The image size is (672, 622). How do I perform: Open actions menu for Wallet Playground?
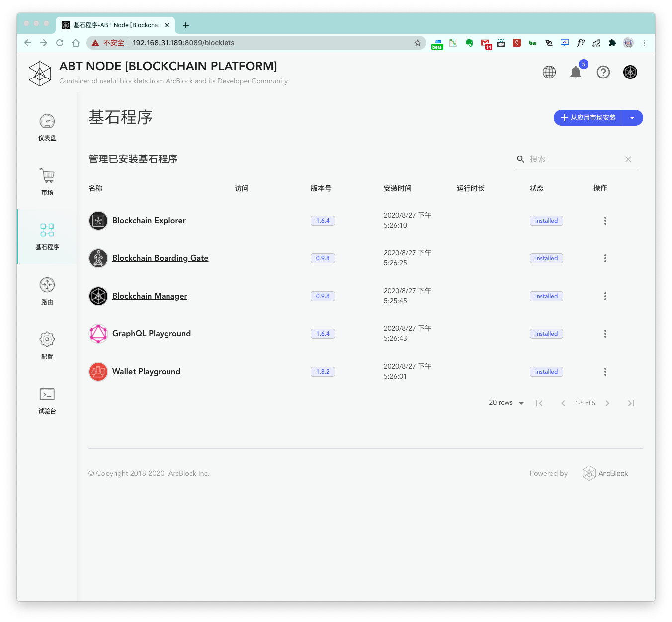[x=605, y=372]
